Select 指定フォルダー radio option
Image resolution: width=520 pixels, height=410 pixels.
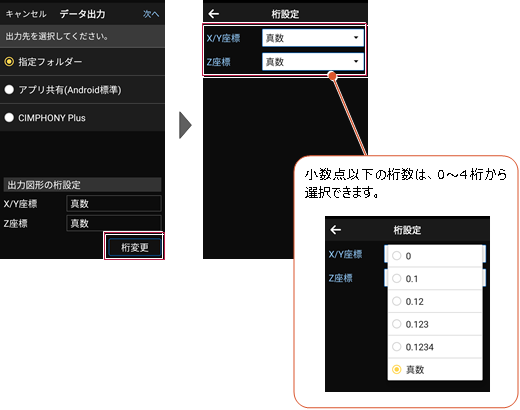point(82,62)
